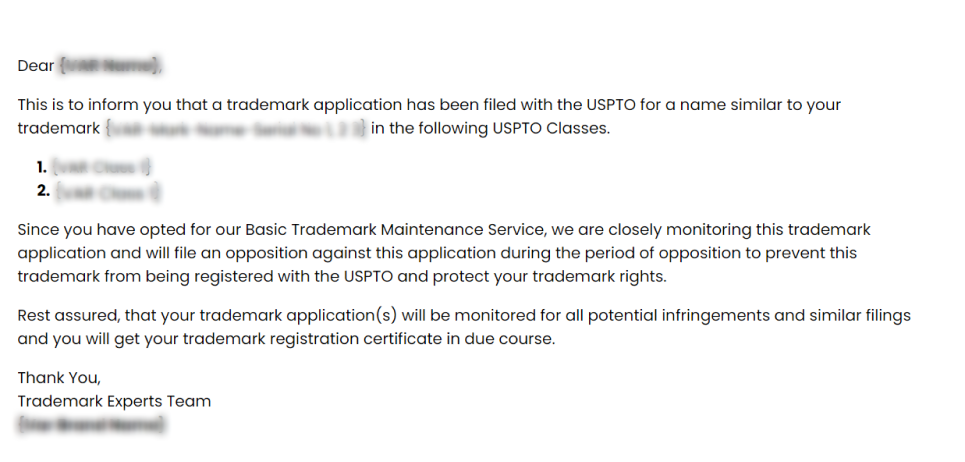Select the second blurred class list item
This screenshot has height=462, width=965.
click(x=107, y=191)
